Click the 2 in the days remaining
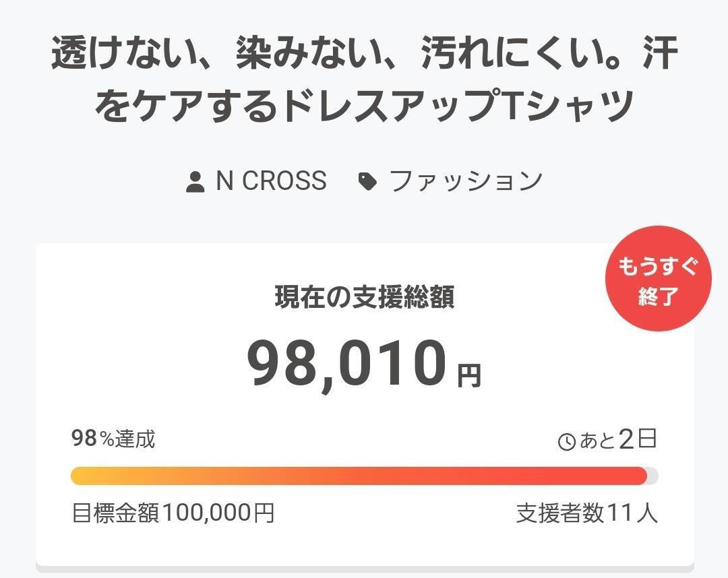728x578 pixels. point(626,439)
